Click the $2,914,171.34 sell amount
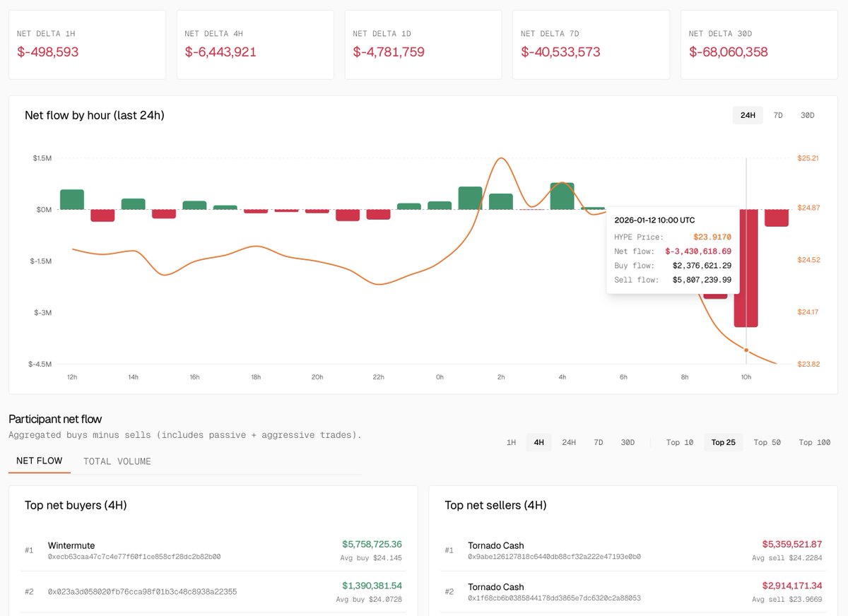 coord(791,586)
